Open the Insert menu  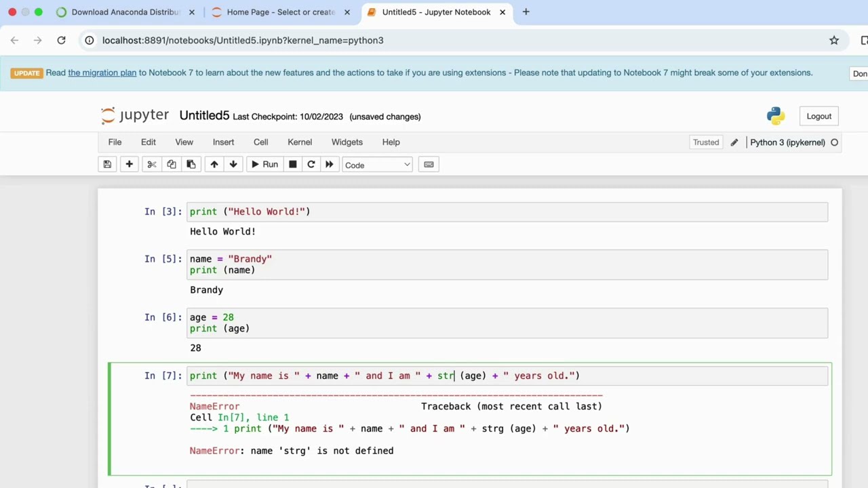coord(223,142)
